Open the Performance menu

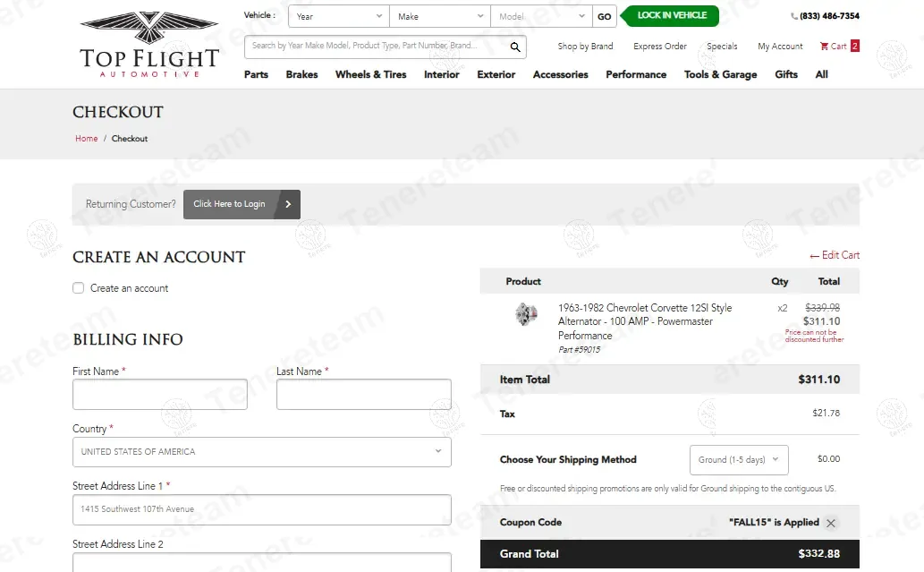(636, 74)
